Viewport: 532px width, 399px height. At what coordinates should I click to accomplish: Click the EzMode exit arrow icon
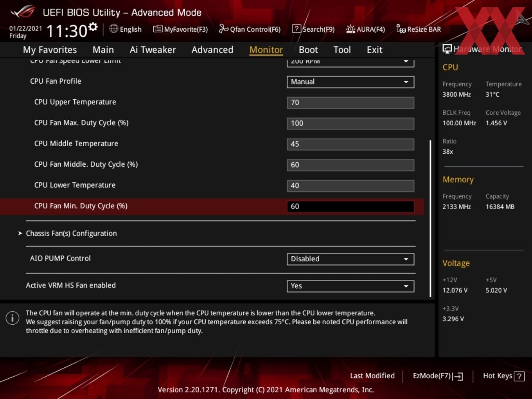458,376
